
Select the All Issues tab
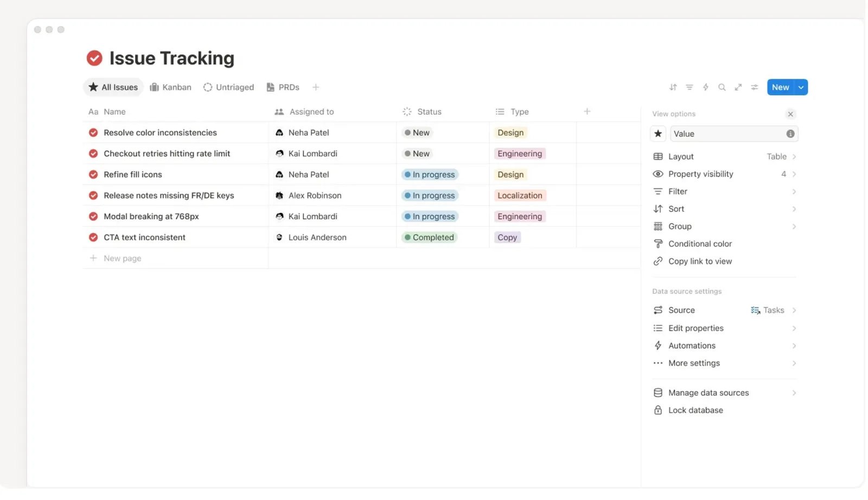[x=113, y=87]
